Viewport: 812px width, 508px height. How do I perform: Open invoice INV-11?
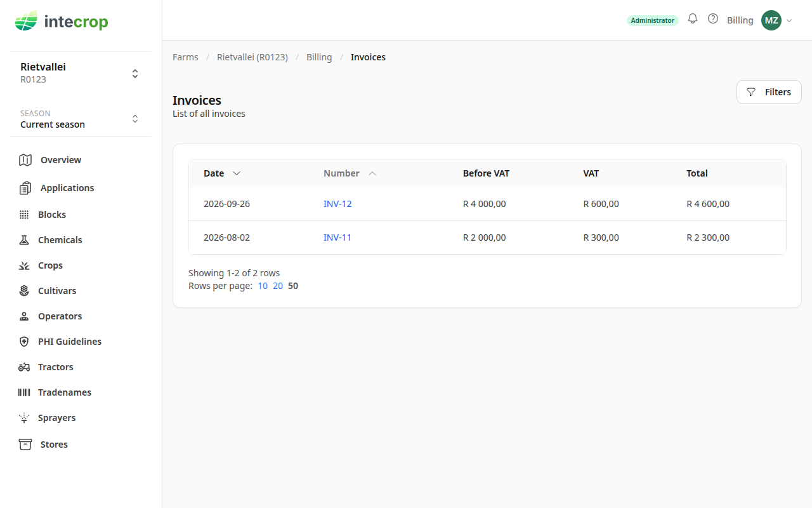pos(337,237)
